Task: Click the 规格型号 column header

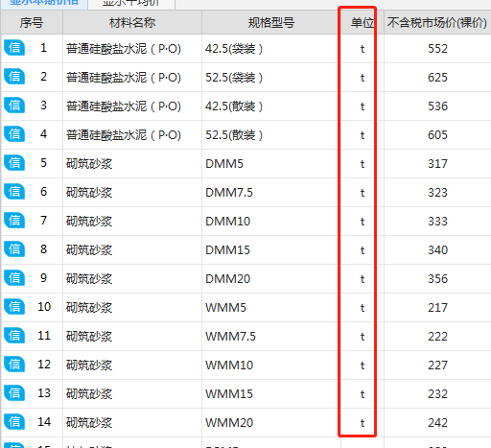Action: 271,22
